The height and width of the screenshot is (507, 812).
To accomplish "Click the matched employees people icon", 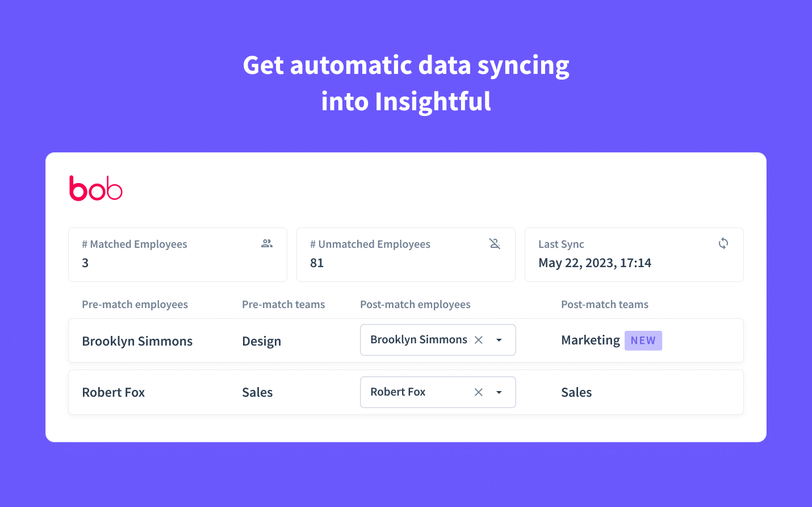I will [266, 243].
